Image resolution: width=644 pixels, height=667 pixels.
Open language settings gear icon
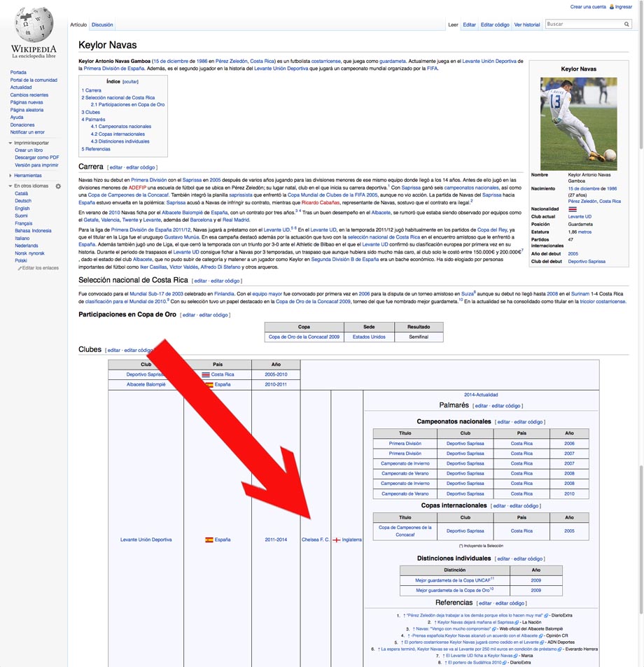coord(58,186)
